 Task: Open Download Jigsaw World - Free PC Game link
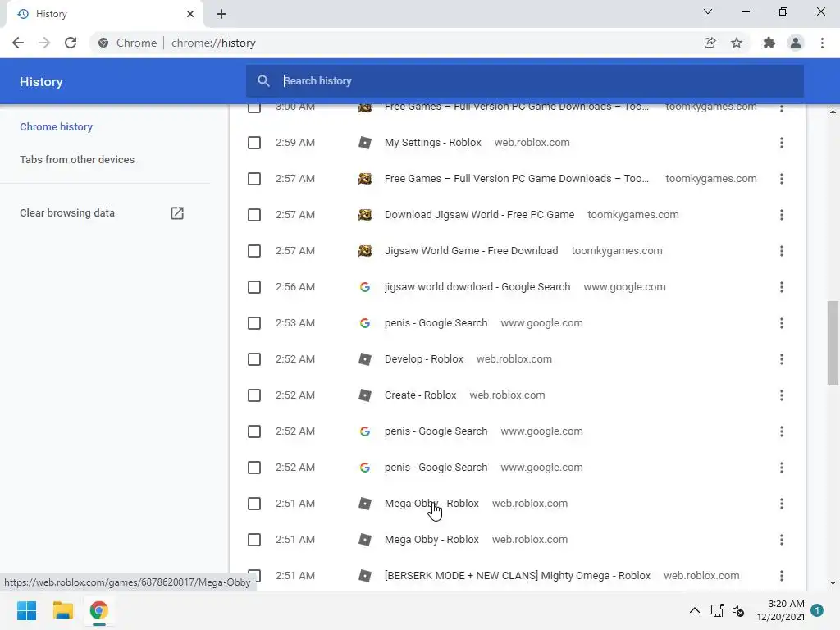click(479, 215)
